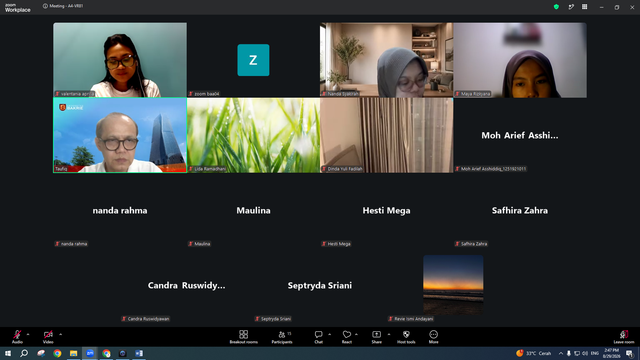Screen dimensions: 640x360
Task: Expand the reactions arrow beside React
Action: click(x=356, y=334)
